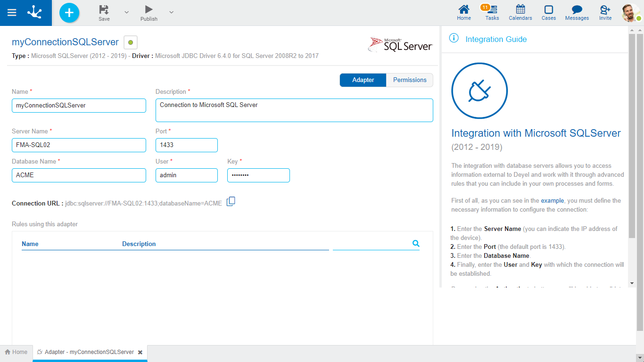This screenshot has width=644, height=362.
Task: Copy the Connection URL to clipboard
Action: point(231,202)
